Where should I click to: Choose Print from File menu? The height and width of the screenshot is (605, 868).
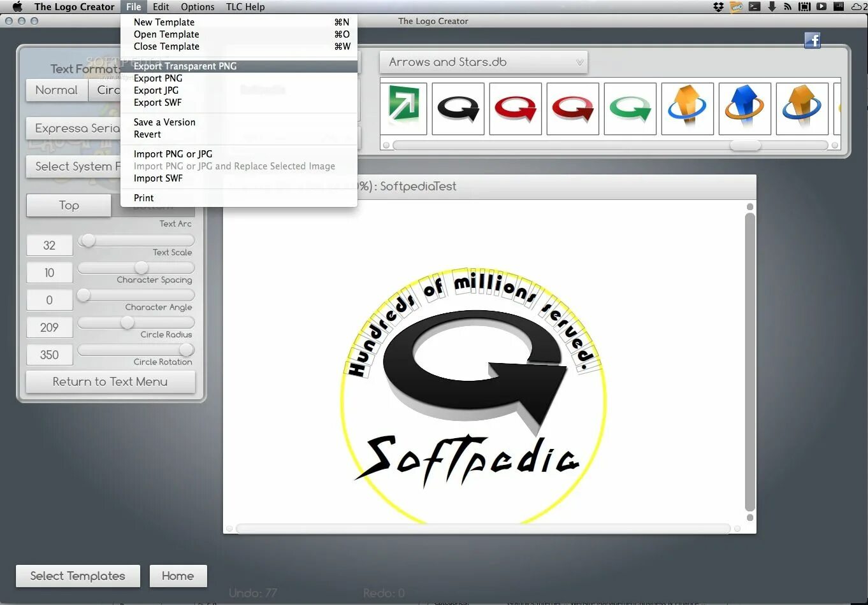click(x=239, y=198)
